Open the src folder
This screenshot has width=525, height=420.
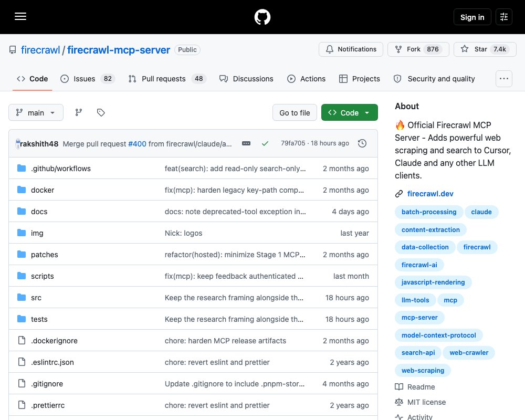click(x=36, y=298)
